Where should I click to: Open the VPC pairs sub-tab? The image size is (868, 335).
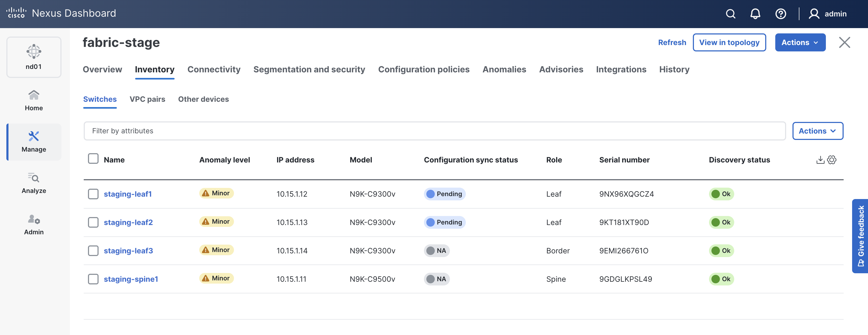[147, 99]
